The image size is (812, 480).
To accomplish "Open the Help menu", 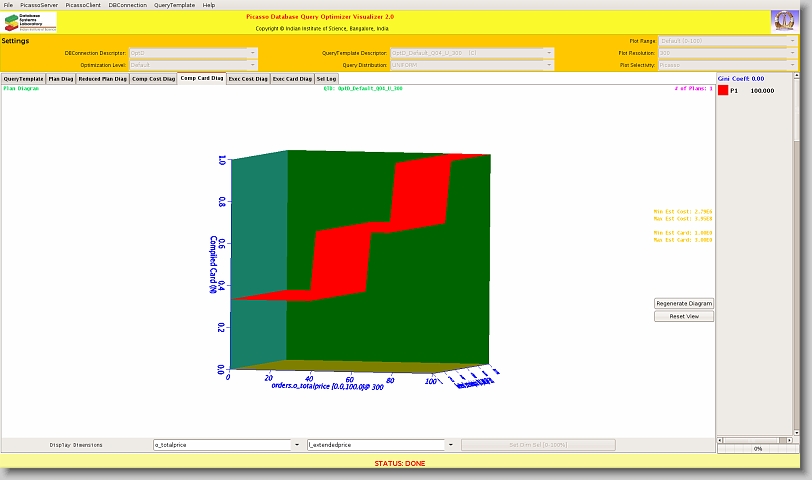I will (x=209, y=5).
